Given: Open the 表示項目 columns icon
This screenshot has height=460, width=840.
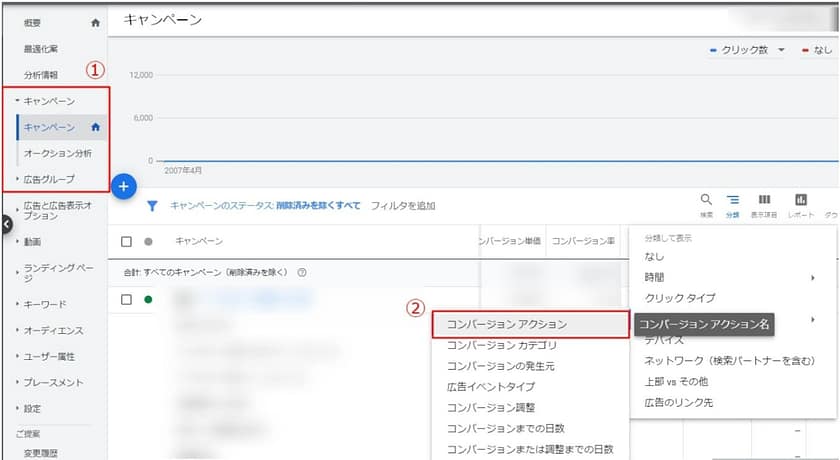Looking at the screenshot, I should [764, 200].
